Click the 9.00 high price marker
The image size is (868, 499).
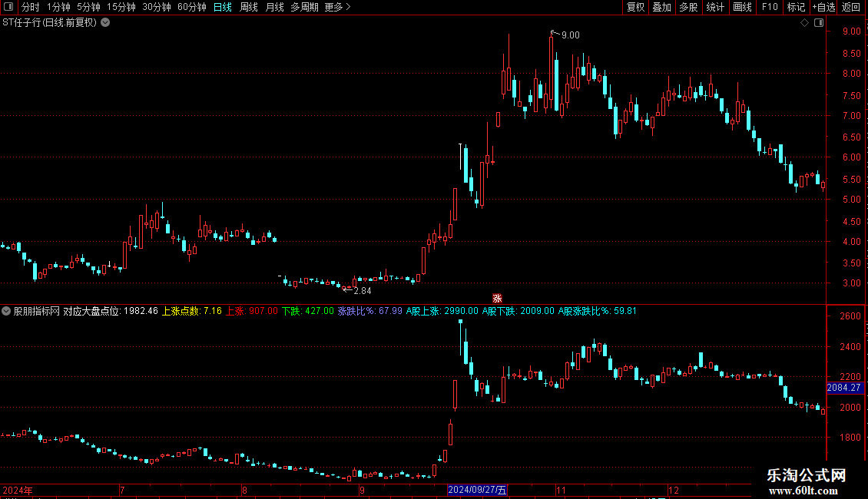(570, 35)
